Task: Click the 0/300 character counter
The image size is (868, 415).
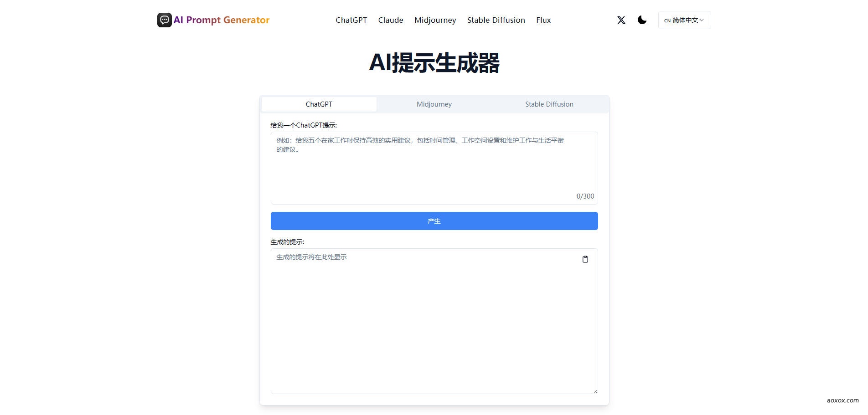Action: click(585, 196)
